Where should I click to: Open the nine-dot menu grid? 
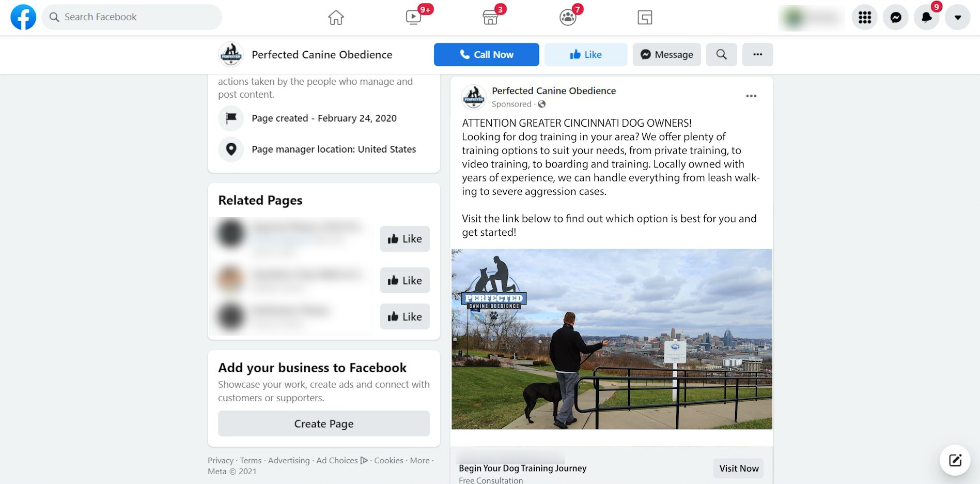pyautogui.click(x=865, y=18)
